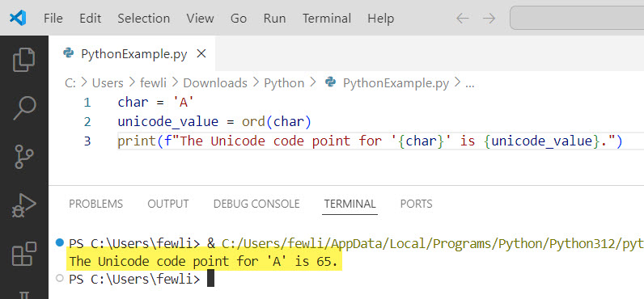The height and width of the screenshot is (299, 644).
Task: Click the Python breadcrumb segment
Action: tap(284, 83)
